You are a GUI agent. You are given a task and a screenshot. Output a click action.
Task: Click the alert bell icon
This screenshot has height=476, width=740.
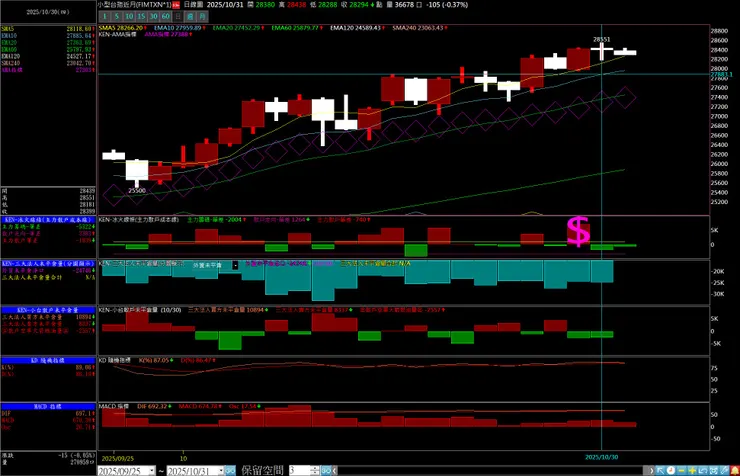point(735,470)
